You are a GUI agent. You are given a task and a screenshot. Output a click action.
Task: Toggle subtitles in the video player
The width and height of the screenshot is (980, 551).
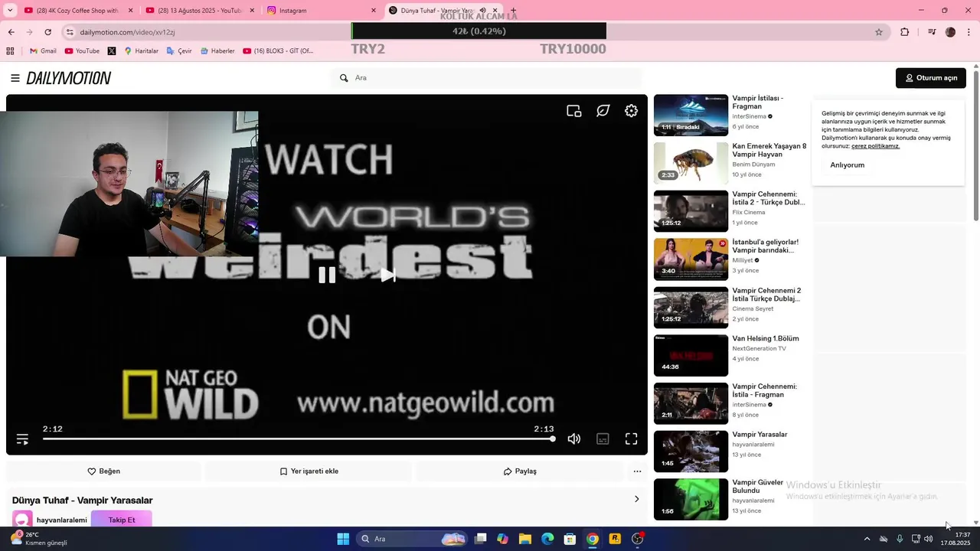[603, 439]
